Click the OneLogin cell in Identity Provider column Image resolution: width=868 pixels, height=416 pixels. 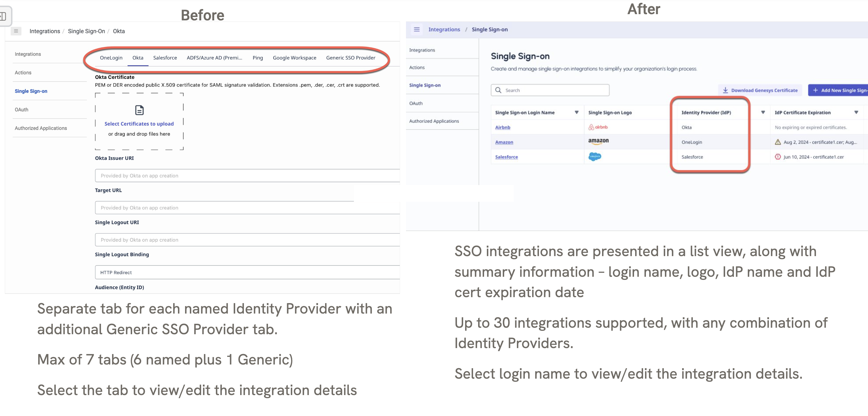692,142
